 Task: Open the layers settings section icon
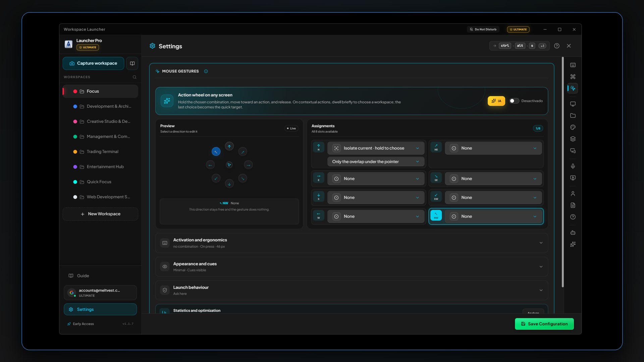point(573,139)
